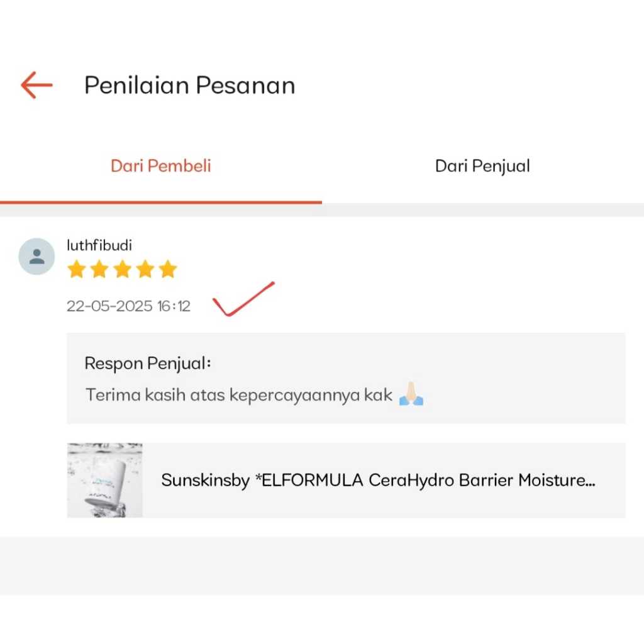Switch to the Dari Pembeli tab

click(x=160, y=166)
